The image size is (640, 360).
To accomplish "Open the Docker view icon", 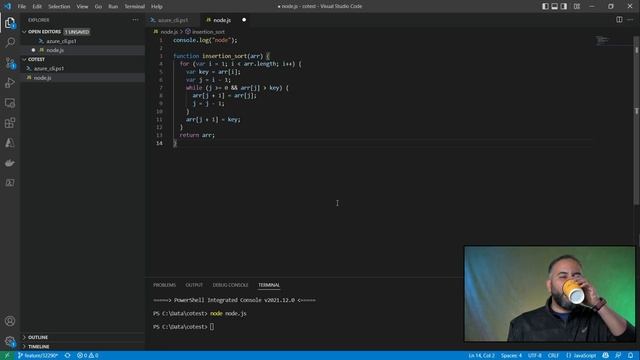I will point(10,163).
